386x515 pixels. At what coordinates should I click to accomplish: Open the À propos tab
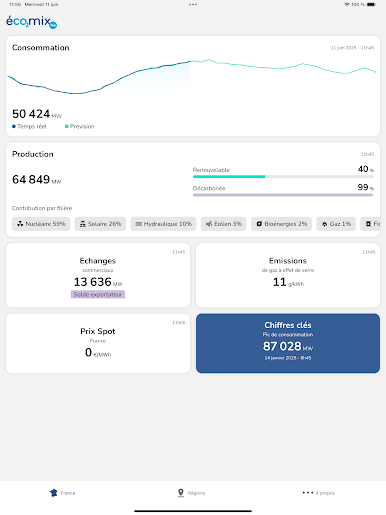[x=319, y=493]
